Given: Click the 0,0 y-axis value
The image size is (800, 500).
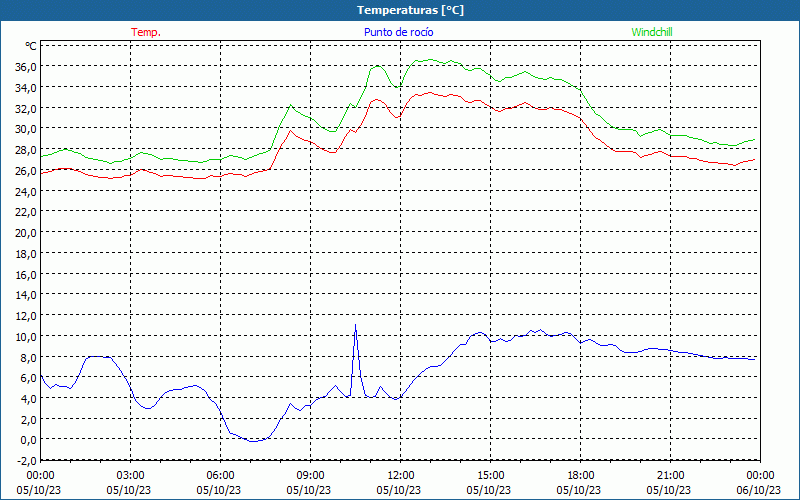Looking at the screenshot, I should pyautogui.click(x=29, y=440).
